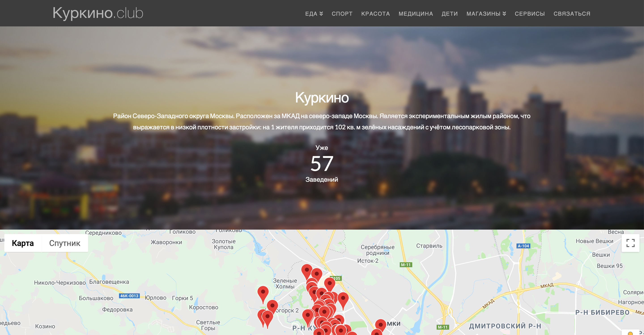Click the Pegman street view icon

(x=630, y=333)
